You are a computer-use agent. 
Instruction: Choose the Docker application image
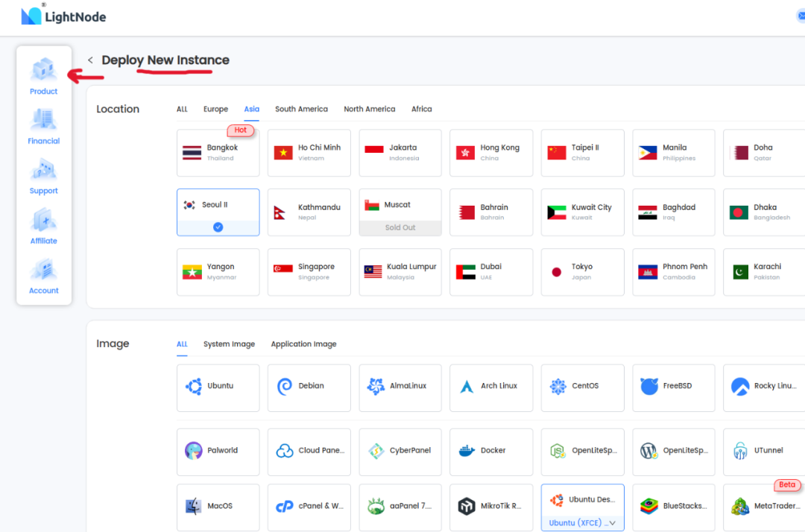click(x=490, y=452)
